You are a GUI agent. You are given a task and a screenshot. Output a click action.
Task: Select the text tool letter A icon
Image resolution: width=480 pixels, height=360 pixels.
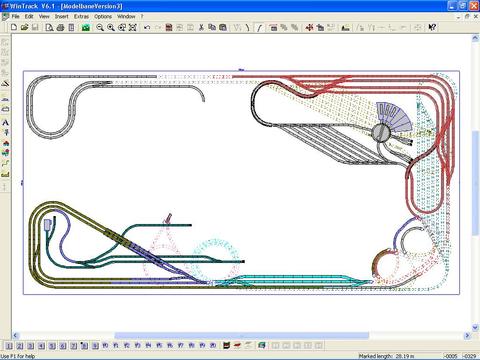pyautogui.click(x=5, y=123)
